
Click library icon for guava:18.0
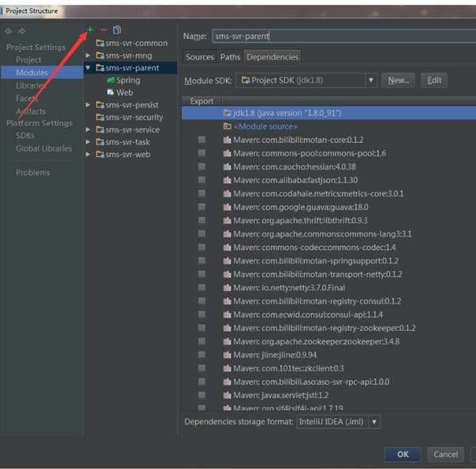[x=227, y=207]
